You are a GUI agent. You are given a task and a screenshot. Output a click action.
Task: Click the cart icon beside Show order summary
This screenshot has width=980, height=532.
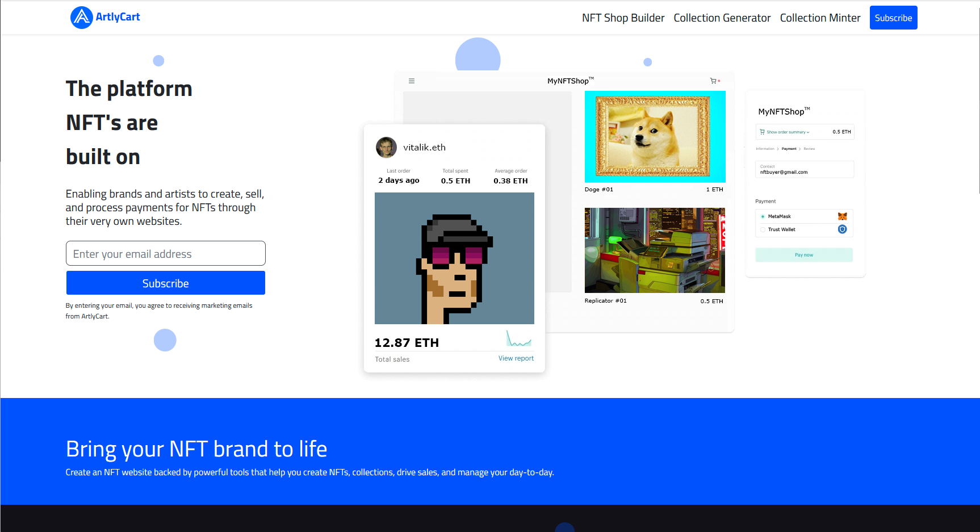coord(761,131)
